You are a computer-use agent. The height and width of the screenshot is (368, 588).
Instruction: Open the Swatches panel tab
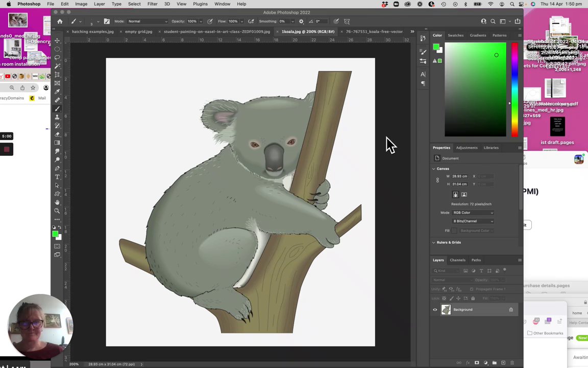[x=455, y=35]
